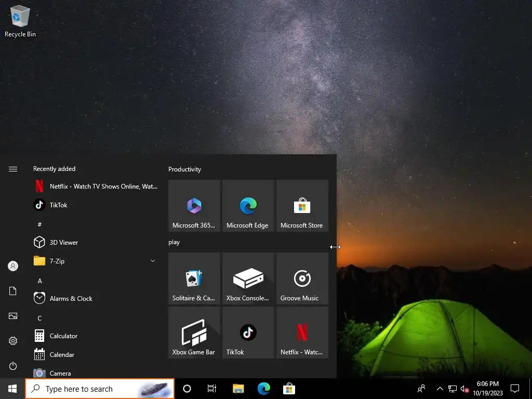Open the Action Center notifications icon

(515, 389)
